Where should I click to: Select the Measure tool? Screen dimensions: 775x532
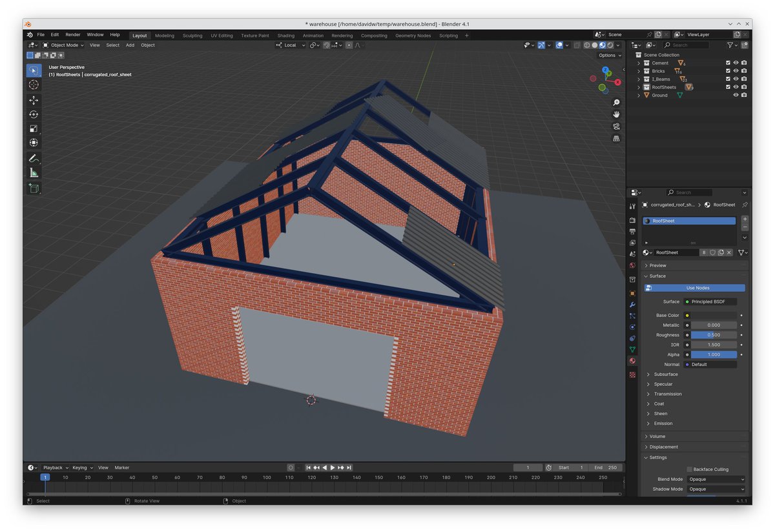click(34, 172)
